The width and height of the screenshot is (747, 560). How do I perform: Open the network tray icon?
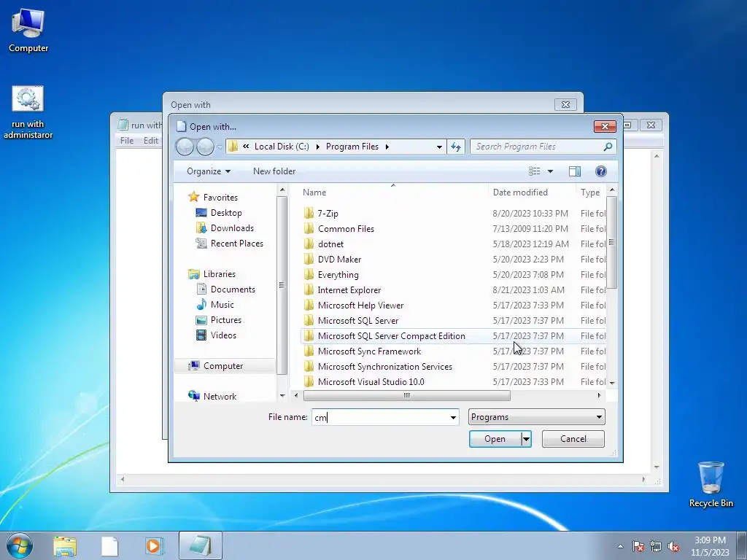pos(656,546)
